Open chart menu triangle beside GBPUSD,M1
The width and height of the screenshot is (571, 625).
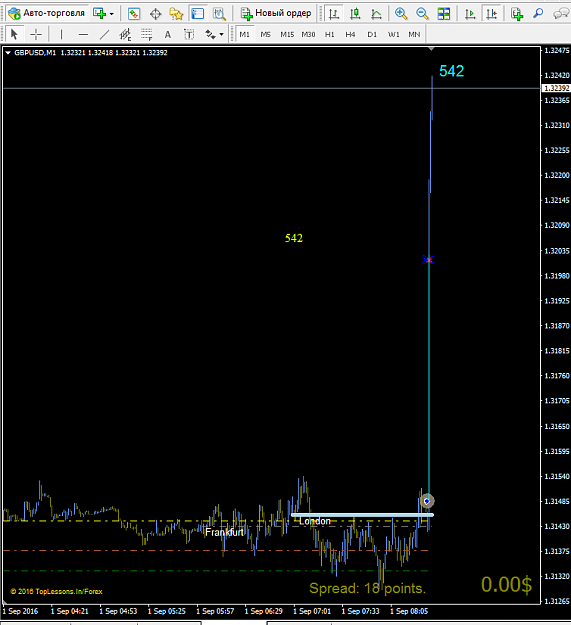pyautogui.click(x=8, y=53)
